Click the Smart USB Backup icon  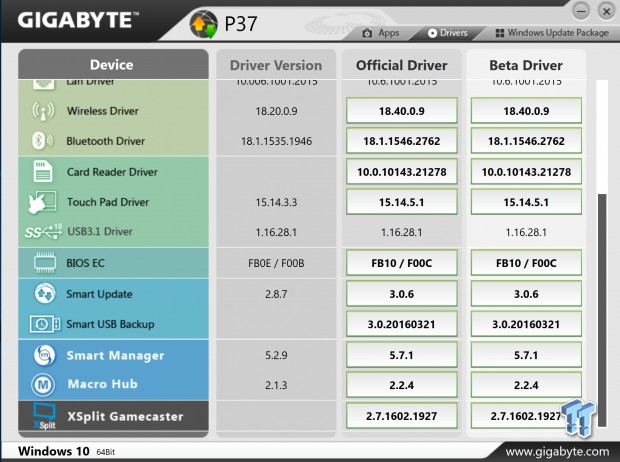tap(45, 324)
